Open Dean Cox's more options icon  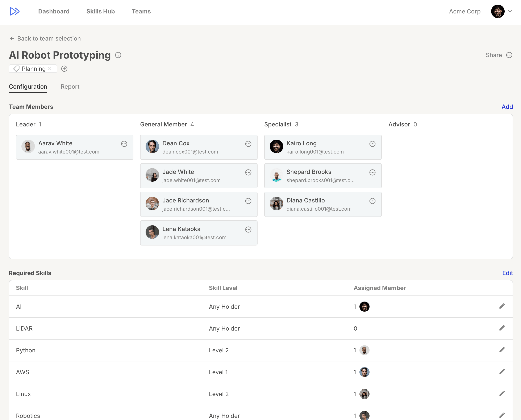pyautogui.click(x=248, y=144)
